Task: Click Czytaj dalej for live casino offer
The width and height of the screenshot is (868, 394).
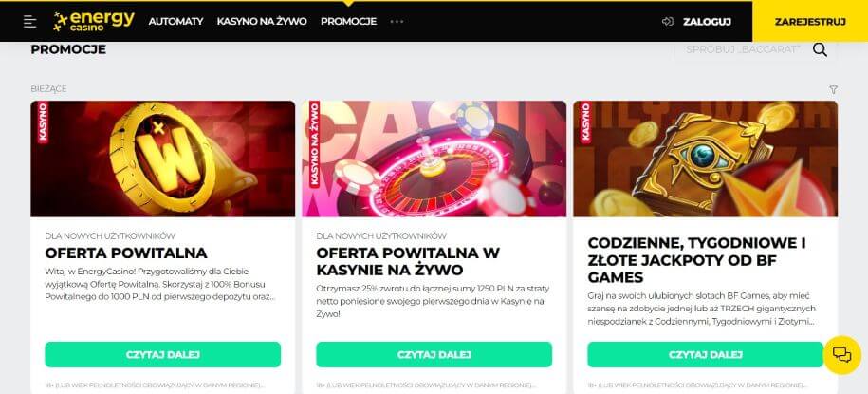Action: coord(434,355)
